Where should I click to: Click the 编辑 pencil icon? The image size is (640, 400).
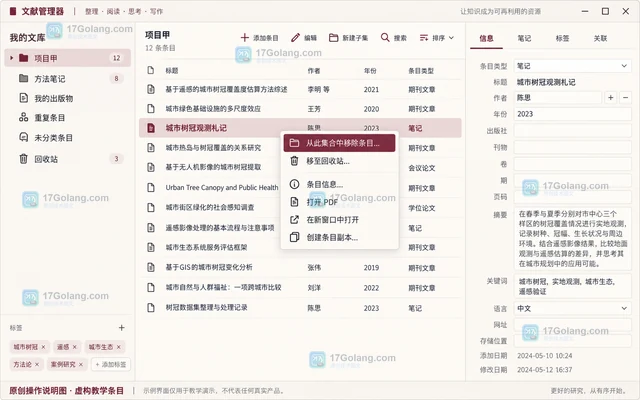pyautogui.click(x=295, y=38)
